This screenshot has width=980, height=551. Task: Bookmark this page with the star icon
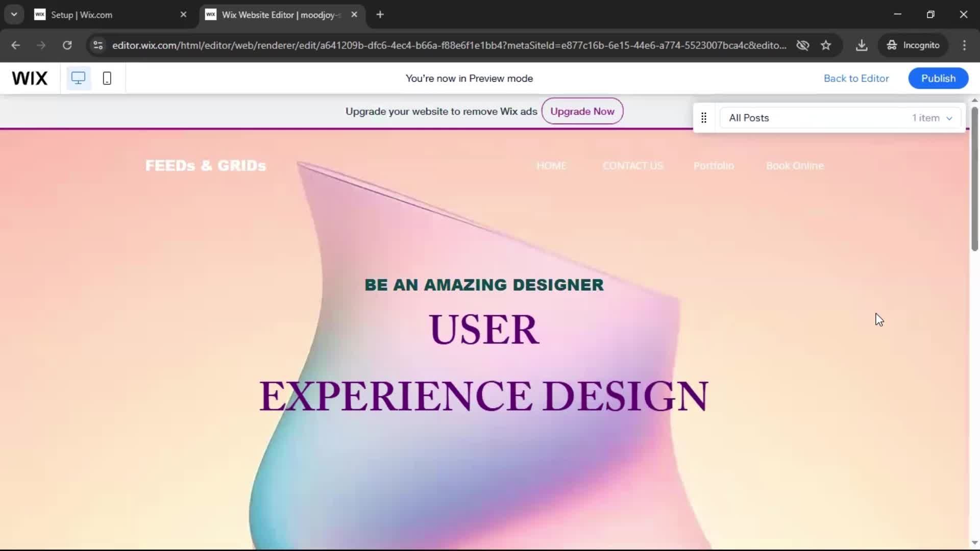[826, 45]
